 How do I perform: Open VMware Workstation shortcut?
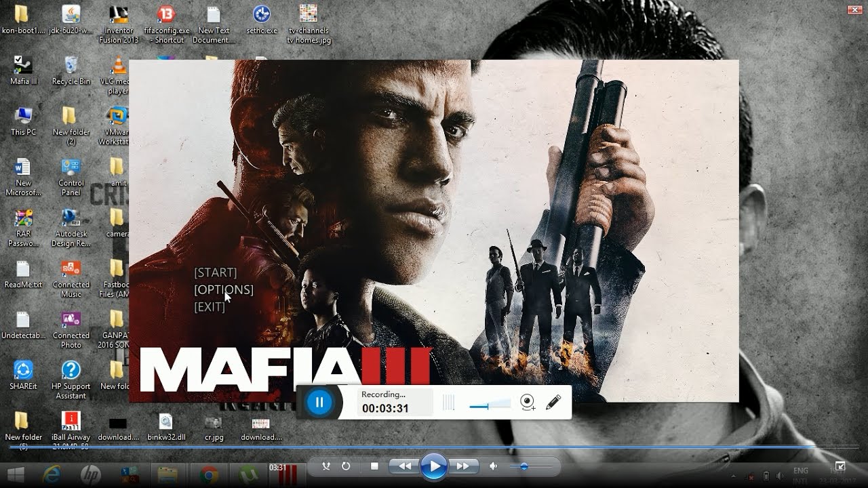118,126
